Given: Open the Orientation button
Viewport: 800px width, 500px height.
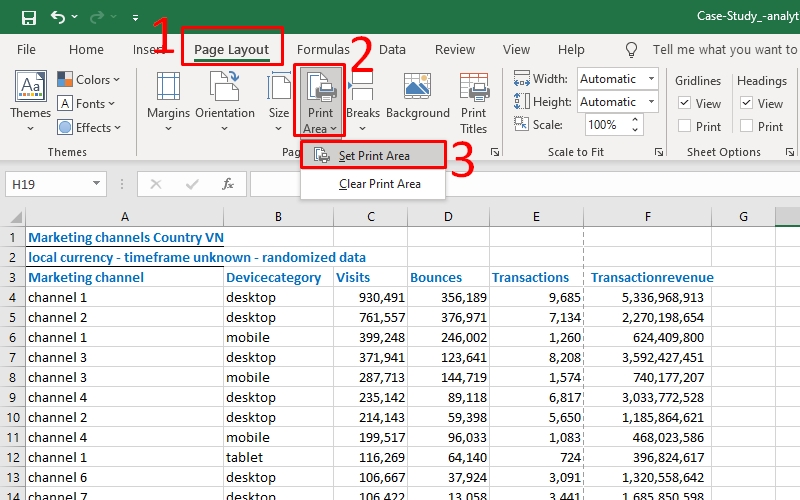Looking at the screenshot, I should pyautogui.click(x=225, y=101).
